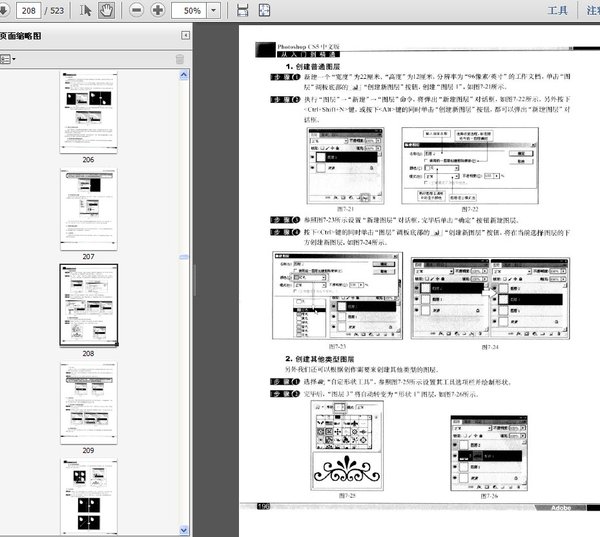Click the figure caption 图7-26
This screenshot has height=537, width=600.
(489, 496)
